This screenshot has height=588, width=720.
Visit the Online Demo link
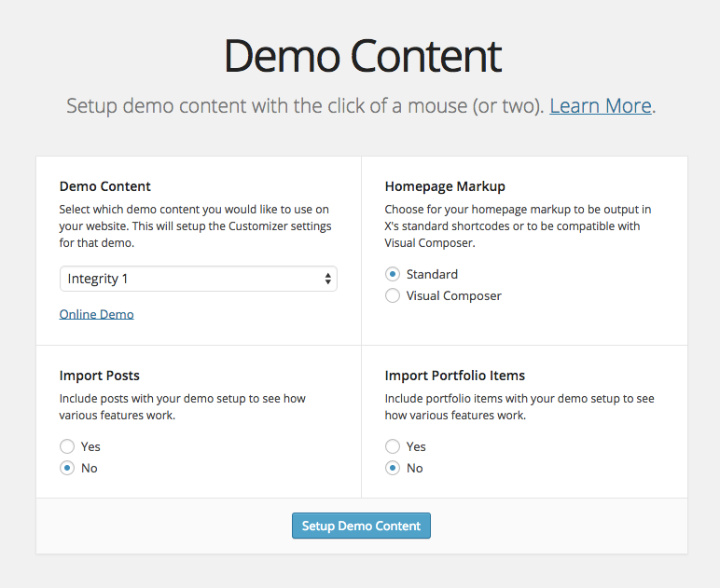click(x=96, y=314)
